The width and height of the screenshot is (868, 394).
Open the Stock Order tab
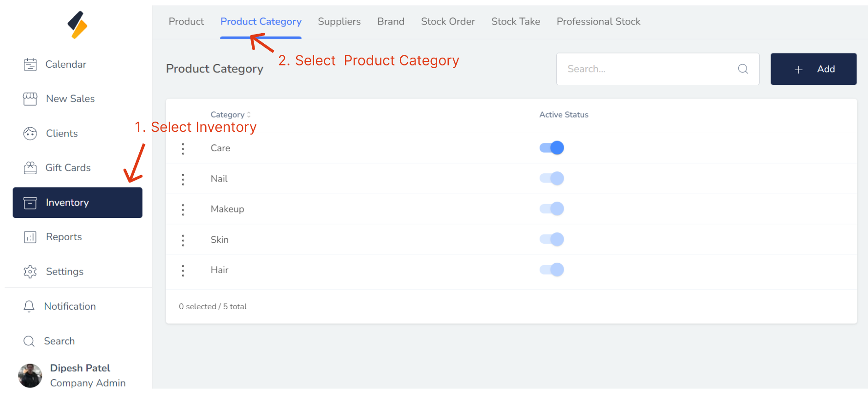pos(447,22)
